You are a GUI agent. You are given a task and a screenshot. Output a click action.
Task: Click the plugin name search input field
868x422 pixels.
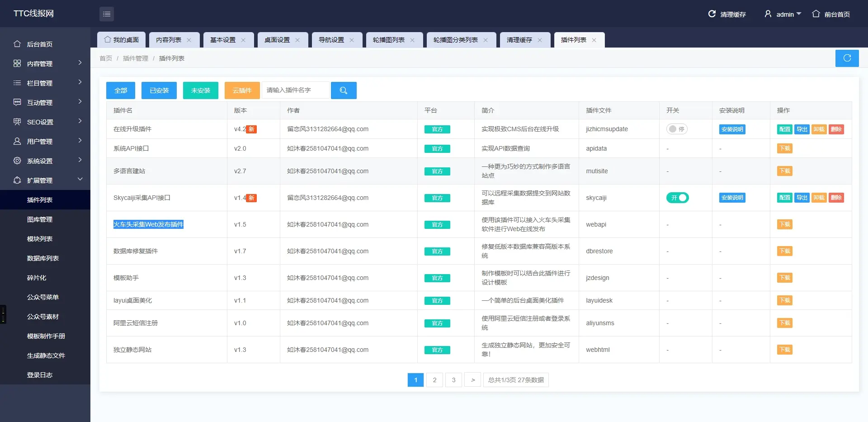296,90
